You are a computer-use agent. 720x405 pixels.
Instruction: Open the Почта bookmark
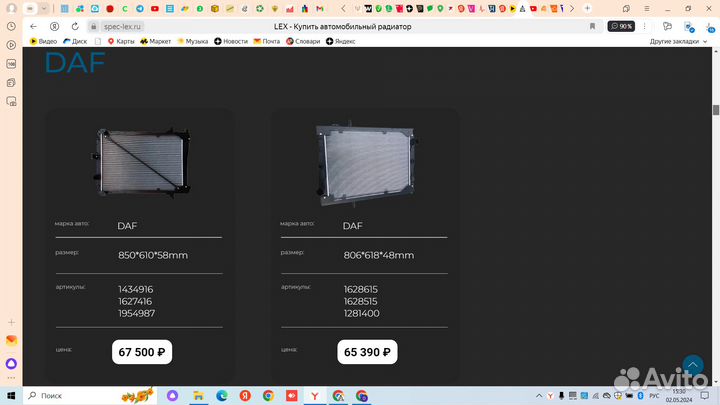(267, 41)
